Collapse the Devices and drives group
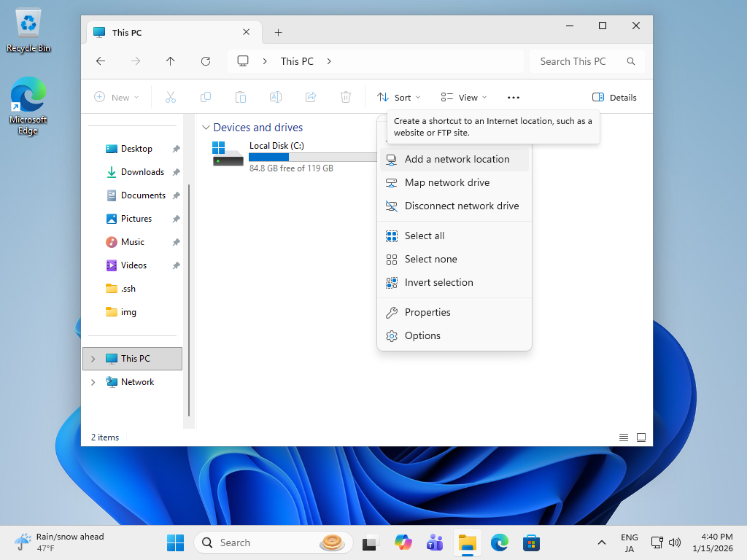 point(206,128)
